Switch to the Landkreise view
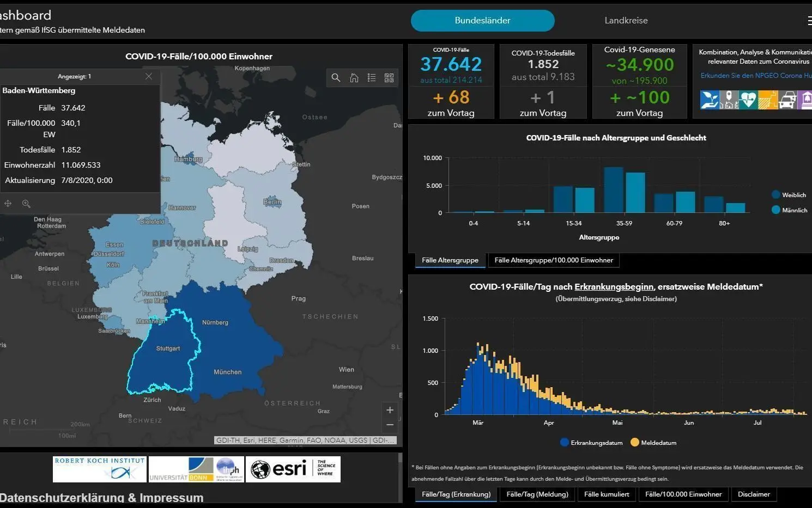The height and width of the screenshot is (508, 812). (626, 21)
